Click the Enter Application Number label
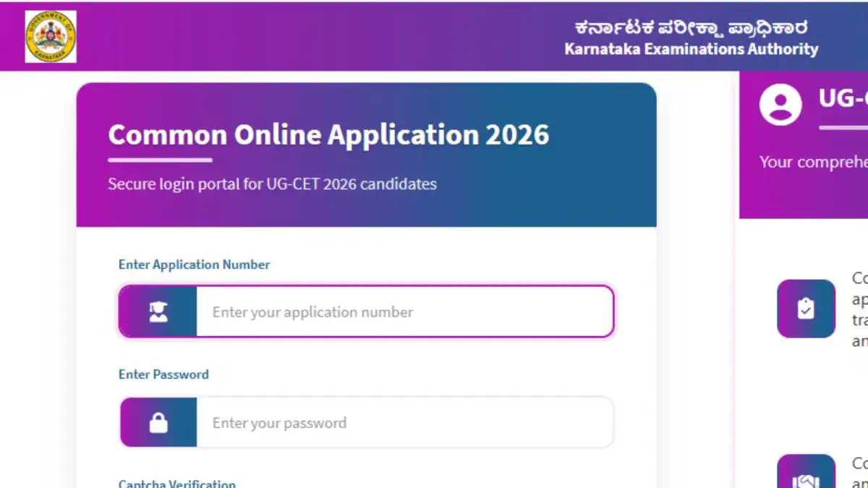Image resolution: width=868 pixels, height=488 pixels. coord(194,264)
